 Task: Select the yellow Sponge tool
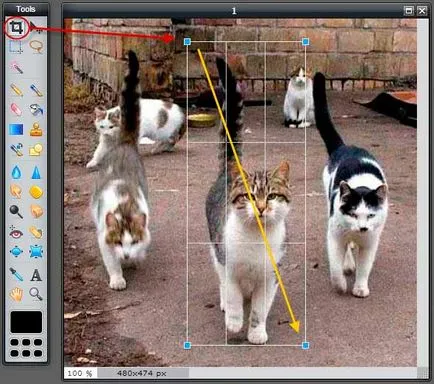click(36, 192)
